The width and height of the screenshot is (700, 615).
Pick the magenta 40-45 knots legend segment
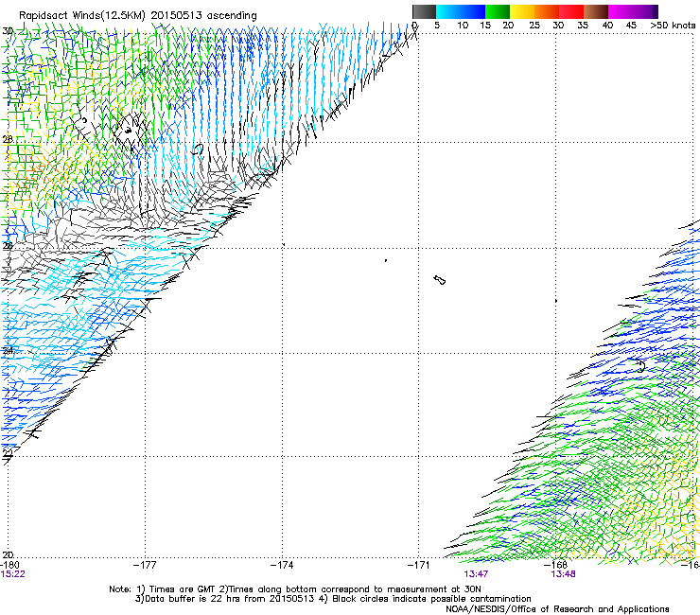click(621, 11)
